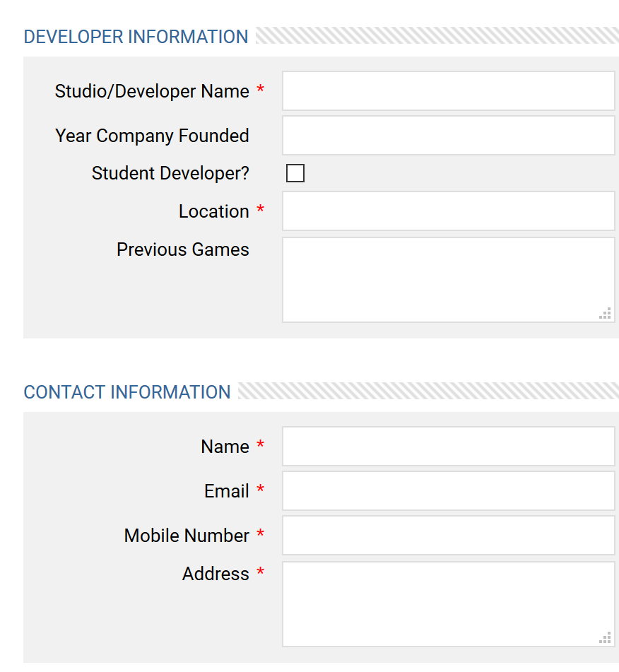Viewport: 619px width, 672px height.
Task: Click the Address label text
Action: point(216,574)
